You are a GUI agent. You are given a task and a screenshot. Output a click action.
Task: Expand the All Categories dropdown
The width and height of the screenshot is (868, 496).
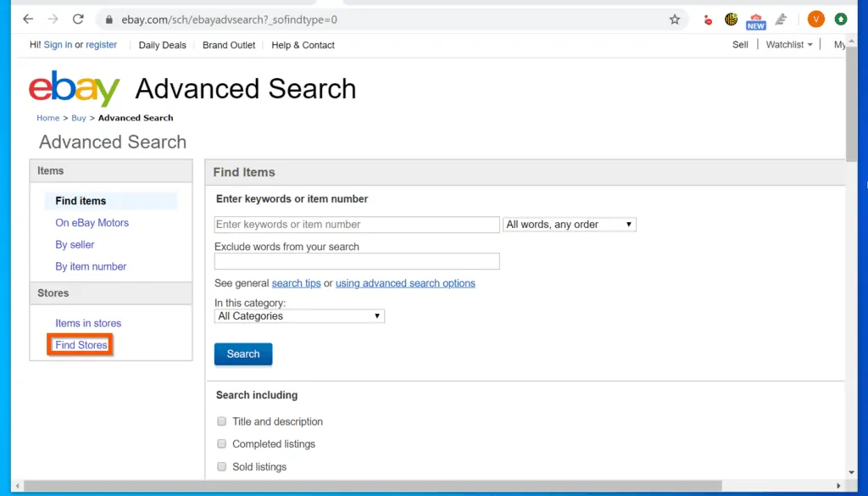pos(299,316)
